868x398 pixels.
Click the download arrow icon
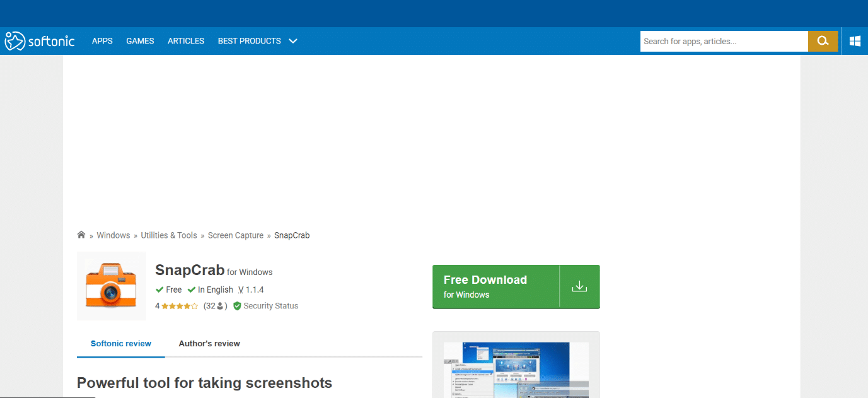pos(579,286)
